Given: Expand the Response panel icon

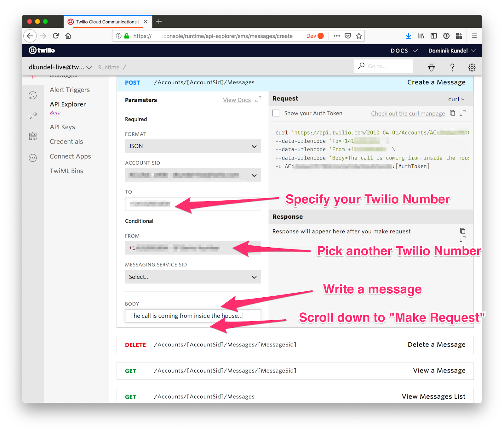Looking at the screenshot, I should (x=462, y=239).
